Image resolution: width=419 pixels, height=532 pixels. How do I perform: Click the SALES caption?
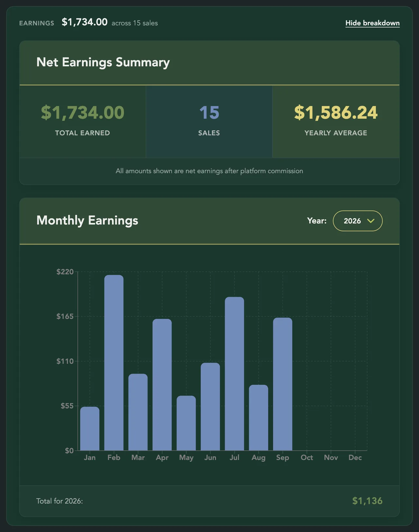pyautogui.click(x=209, y=133)
